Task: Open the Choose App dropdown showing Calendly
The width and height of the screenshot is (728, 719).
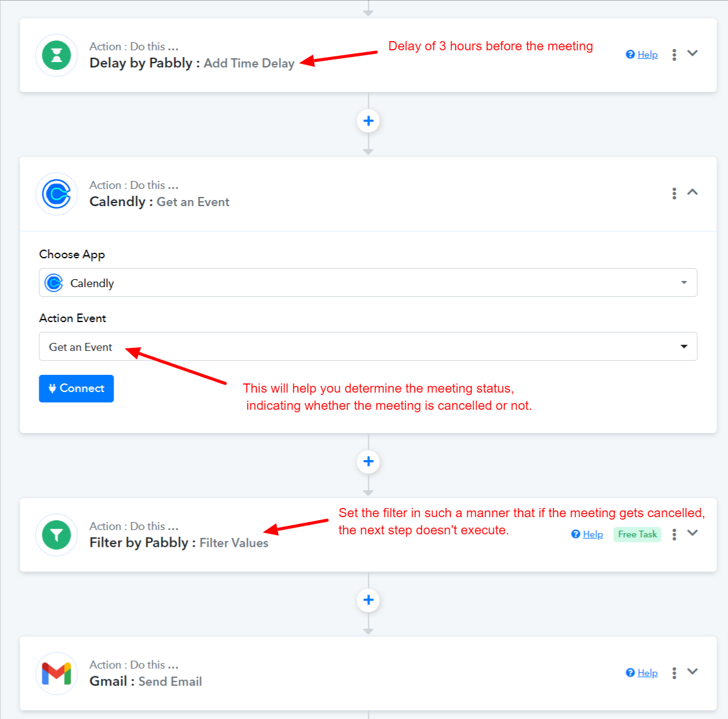Action: pos(368,283)
